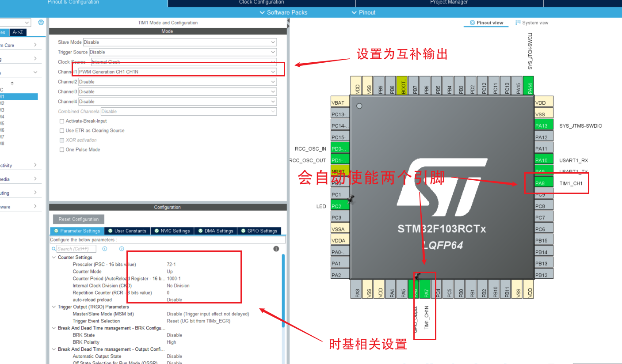
Task: Select pin PA1 on the chip
Action: (340, 263)
